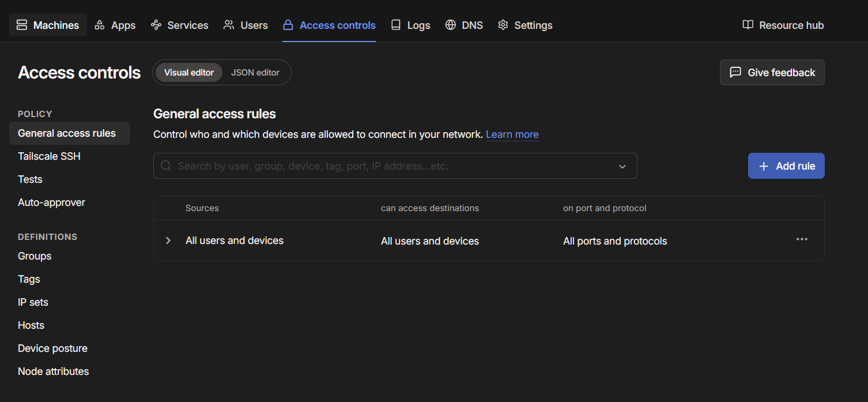Screen dimensions: 868x402
Task: Expand the All users and devices rule
Action: pos(168,241)
